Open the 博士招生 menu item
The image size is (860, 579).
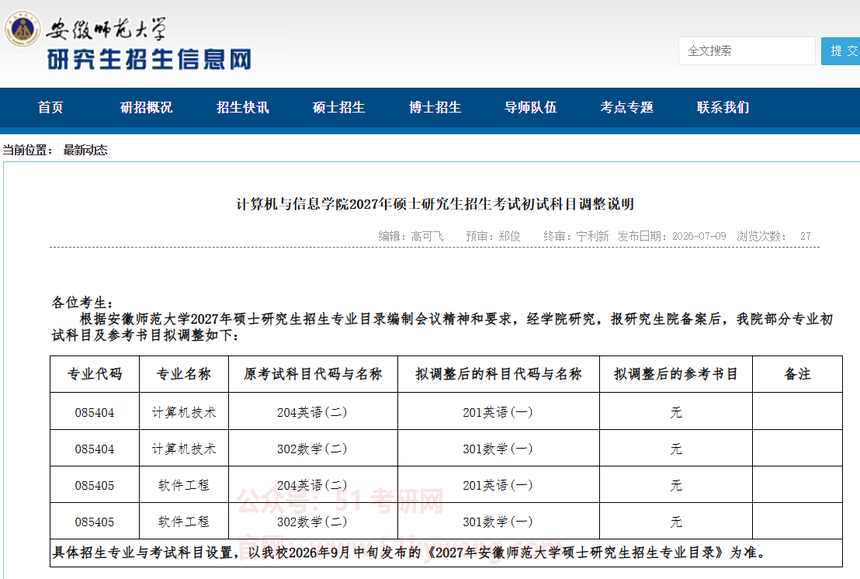coord(435,107)
